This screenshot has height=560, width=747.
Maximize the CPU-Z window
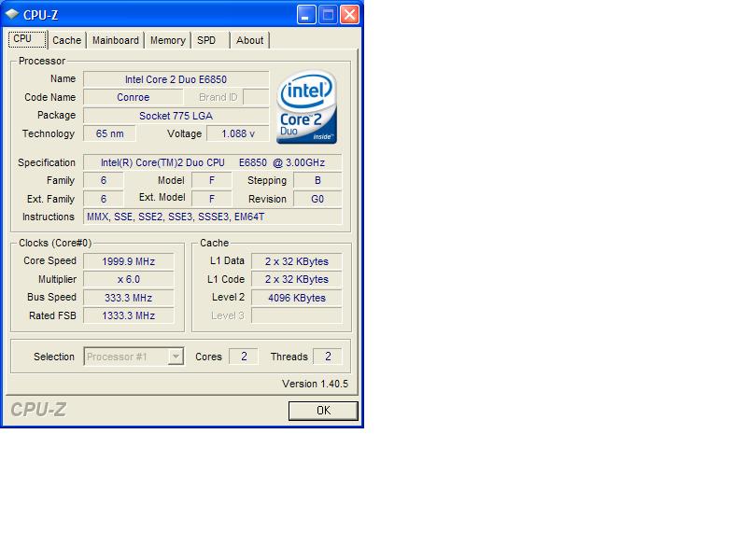click(x=328, y=14)
